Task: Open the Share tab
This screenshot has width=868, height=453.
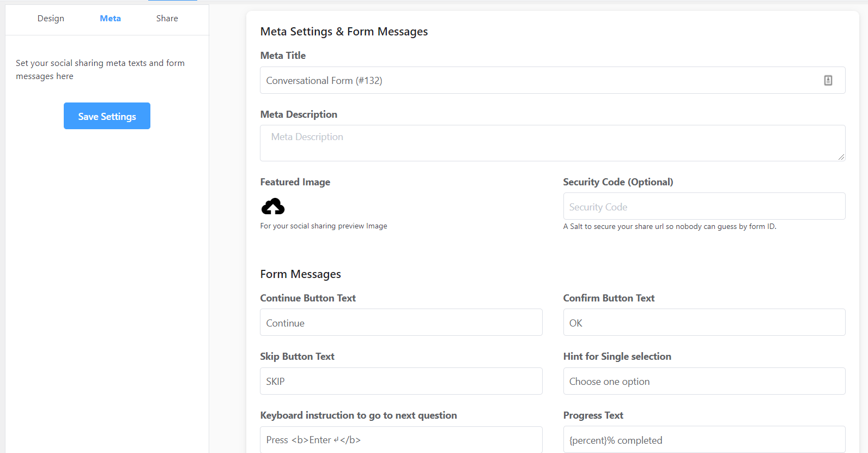Action: pos(167,19)
